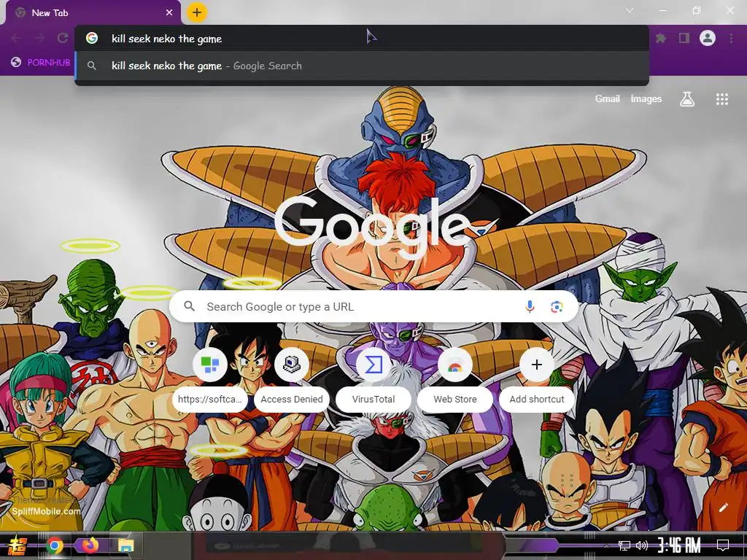Open a new tab with the plus button
The image size is (747, 560).
click(x=197, y=12)
